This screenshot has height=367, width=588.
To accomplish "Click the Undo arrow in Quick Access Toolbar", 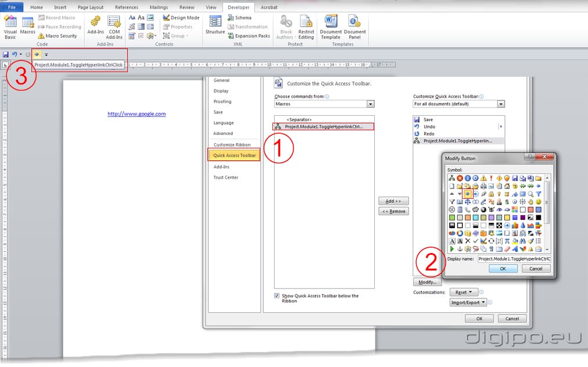I will (15, 55).
